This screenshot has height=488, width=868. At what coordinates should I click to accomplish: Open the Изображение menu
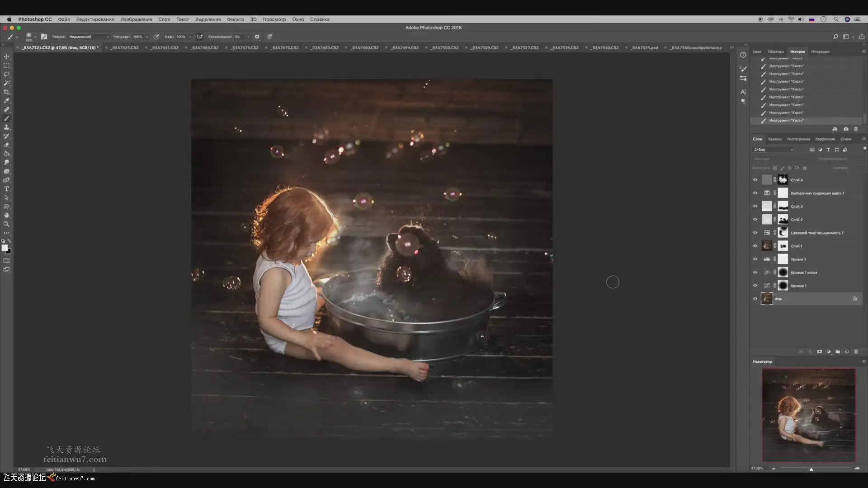(x=136, y=19)
